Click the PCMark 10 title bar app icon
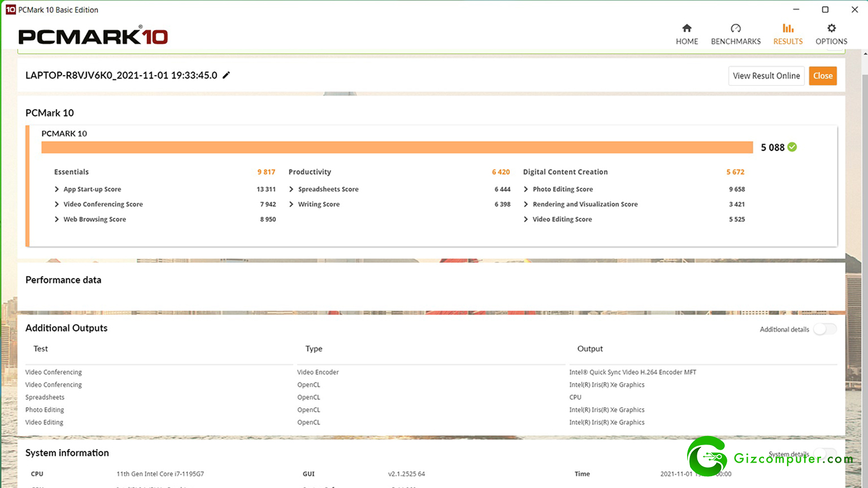Image resolution: width=868 pixels, height=488 pixels. (x=10, y=10)
